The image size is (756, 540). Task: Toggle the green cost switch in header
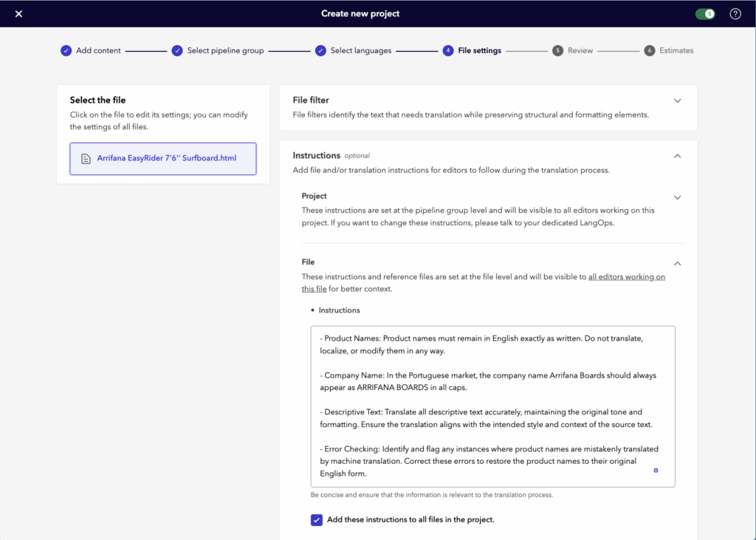click(x=705, y=14)
